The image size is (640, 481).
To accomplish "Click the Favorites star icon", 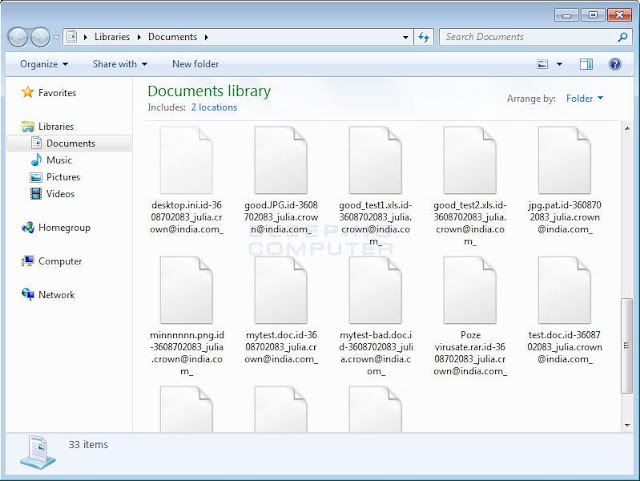I will (x=28, y=92).
